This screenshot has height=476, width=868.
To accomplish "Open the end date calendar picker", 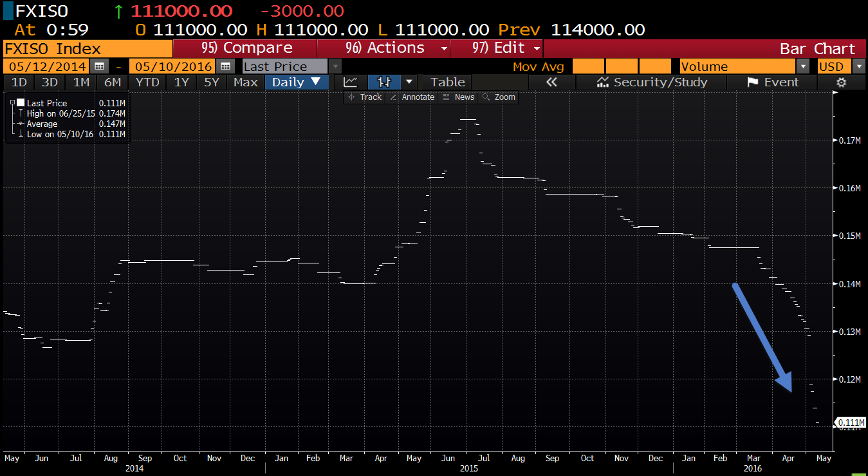I will point(225,66).
